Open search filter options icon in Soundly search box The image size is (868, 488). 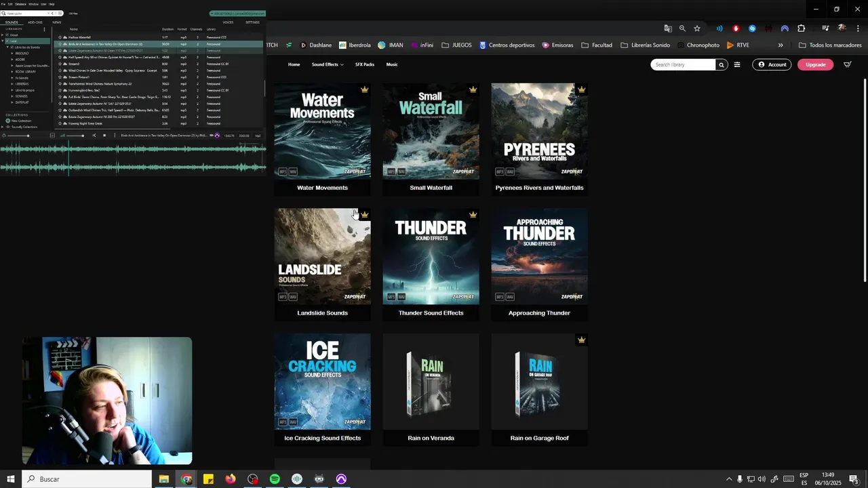tap(60, 13)
